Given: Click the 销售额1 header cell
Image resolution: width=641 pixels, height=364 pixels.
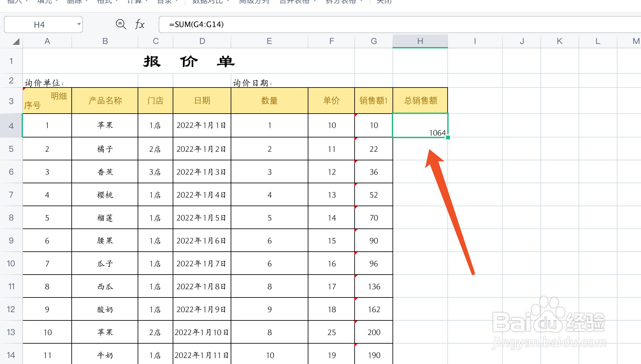Looking at the screenshot, I should click(373, 101).
